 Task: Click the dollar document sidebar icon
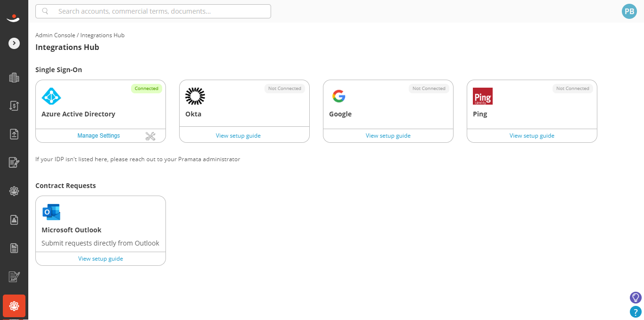click(14, 106)
